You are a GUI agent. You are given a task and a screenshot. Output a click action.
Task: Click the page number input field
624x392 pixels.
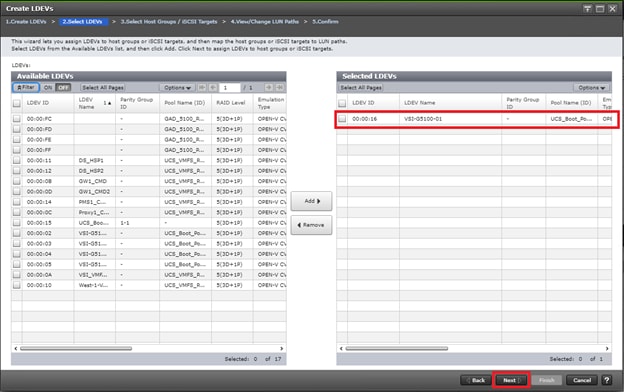230,87
